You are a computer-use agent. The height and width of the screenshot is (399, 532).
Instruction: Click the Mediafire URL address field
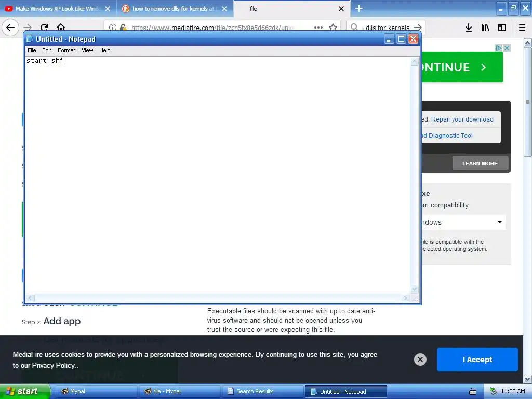[212, 28]
